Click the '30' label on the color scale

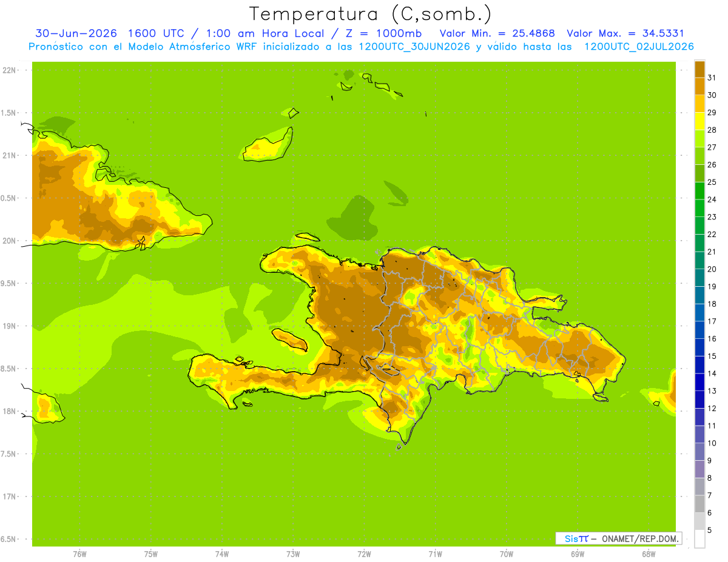tap(712, 95)
